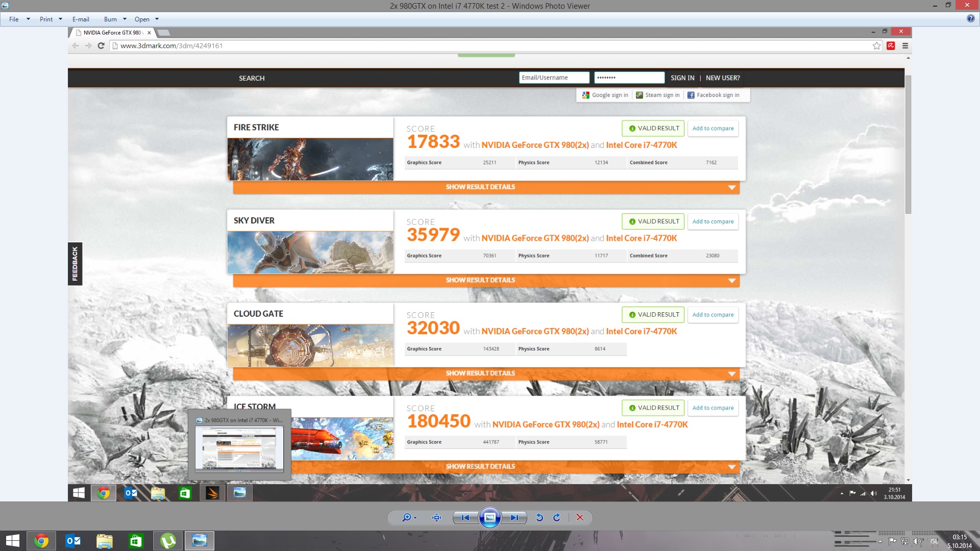Open the Burn dropdown menu
The image size is (980, 551).
coord(113,19)
